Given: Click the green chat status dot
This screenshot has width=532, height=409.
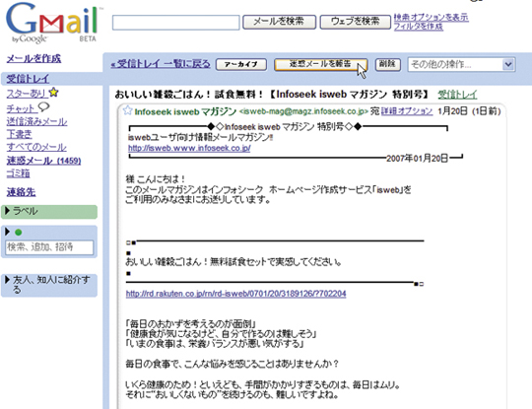Looking at the screenshot, I should [x=19, y=233].
